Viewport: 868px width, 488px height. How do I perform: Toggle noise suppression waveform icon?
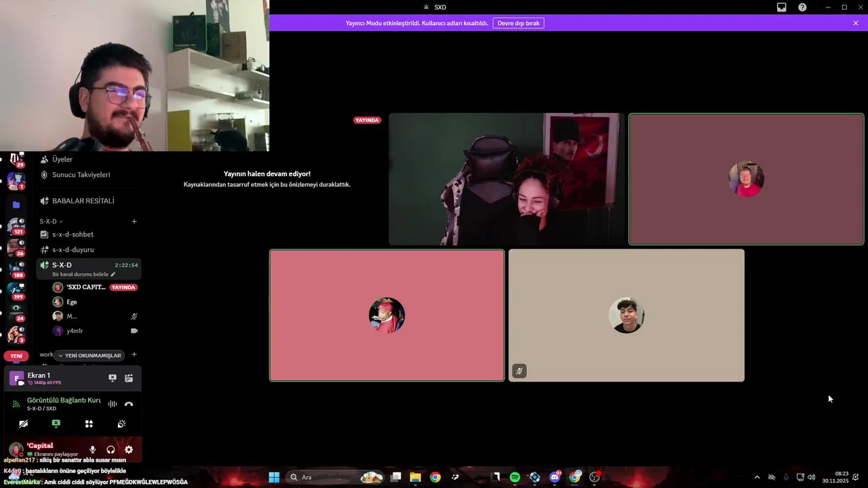point(113,404)
